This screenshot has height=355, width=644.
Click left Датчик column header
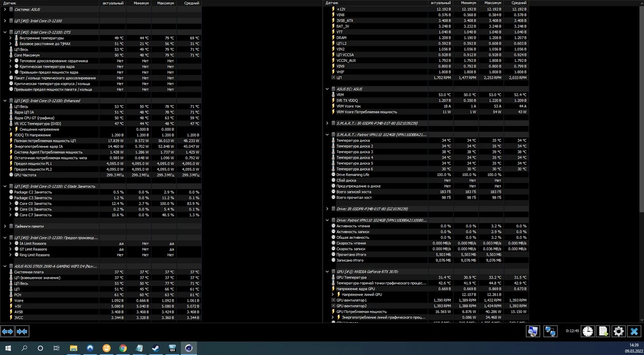50,3
